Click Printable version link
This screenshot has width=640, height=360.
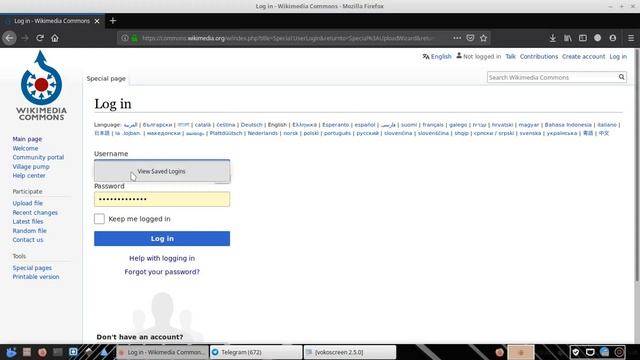[36, 277]
